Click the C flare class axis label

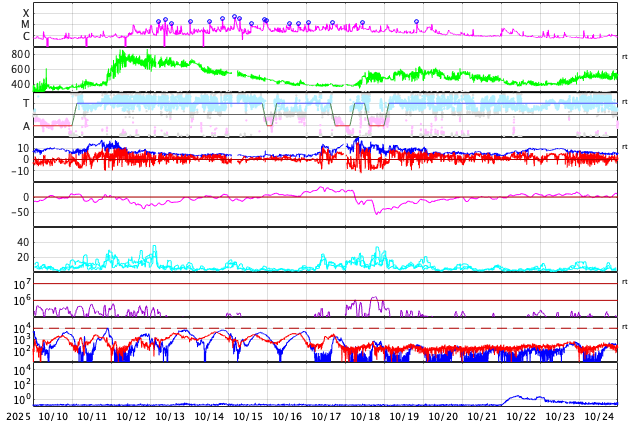pyautogui.click(x=26, y=36)
